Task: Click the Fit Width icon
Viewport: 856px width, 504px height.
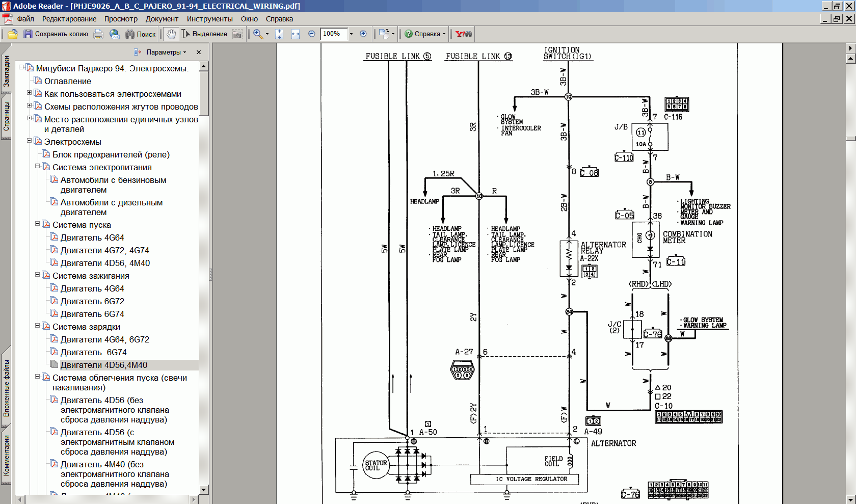Action: tap(296, 34)
